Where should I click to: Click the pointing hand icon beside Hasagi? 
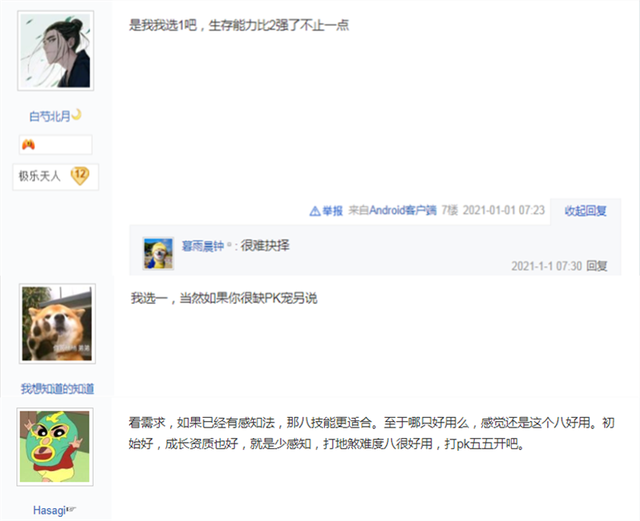click(x=71, y=509)
